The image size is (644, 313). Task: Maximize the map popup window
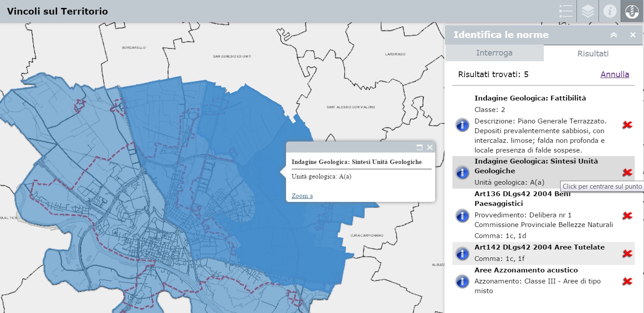(420, 147)
